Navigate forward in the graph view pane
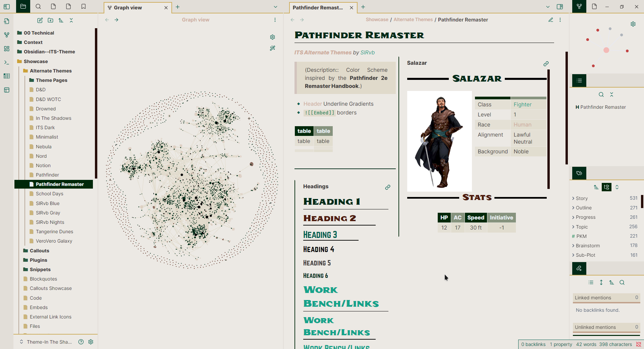644x349 pixels. click(x=116, y=20)
